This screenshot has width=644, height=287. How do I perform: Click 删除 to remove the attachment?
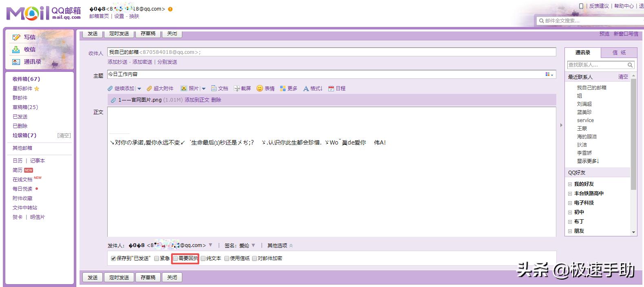[x=216, y=100]
